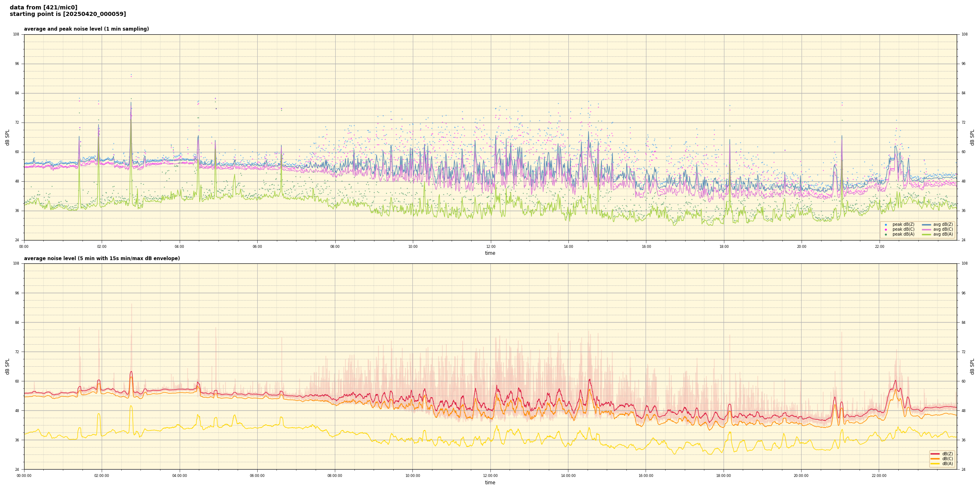Click the 22:00 tick label on top chart
The image size is (980, 490).
click(879, 247)
